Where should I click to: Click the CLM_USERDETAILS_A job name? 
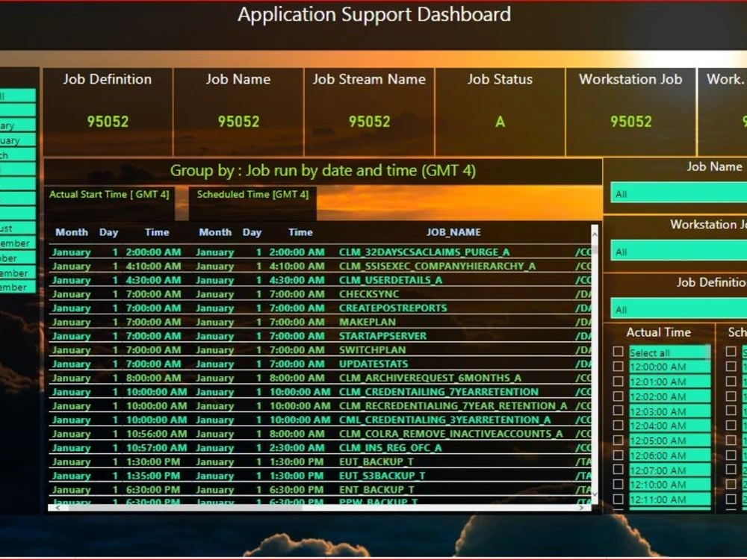391,280
